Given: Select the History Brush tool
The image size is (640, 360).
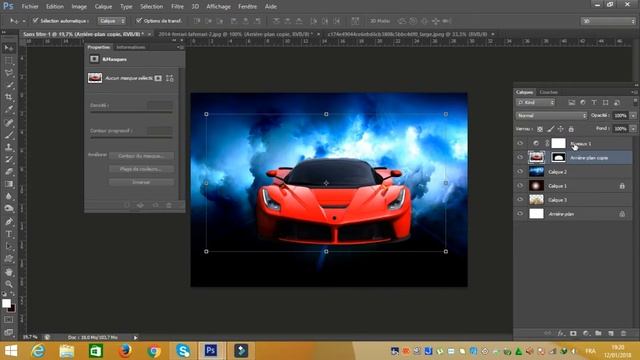Looking at the screenshot, I should (x=9, y=160).
